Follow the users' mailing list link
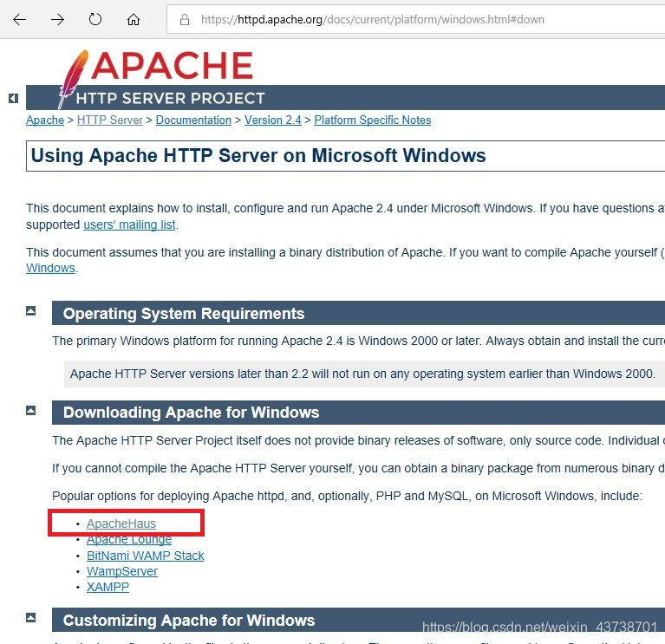Screen dimensions: 665x644 coord(129,224)
